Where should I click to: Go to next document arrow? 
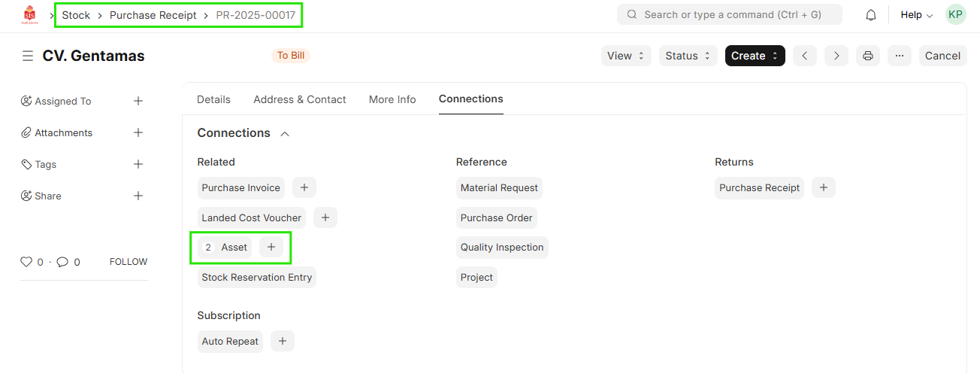point(836,56)
